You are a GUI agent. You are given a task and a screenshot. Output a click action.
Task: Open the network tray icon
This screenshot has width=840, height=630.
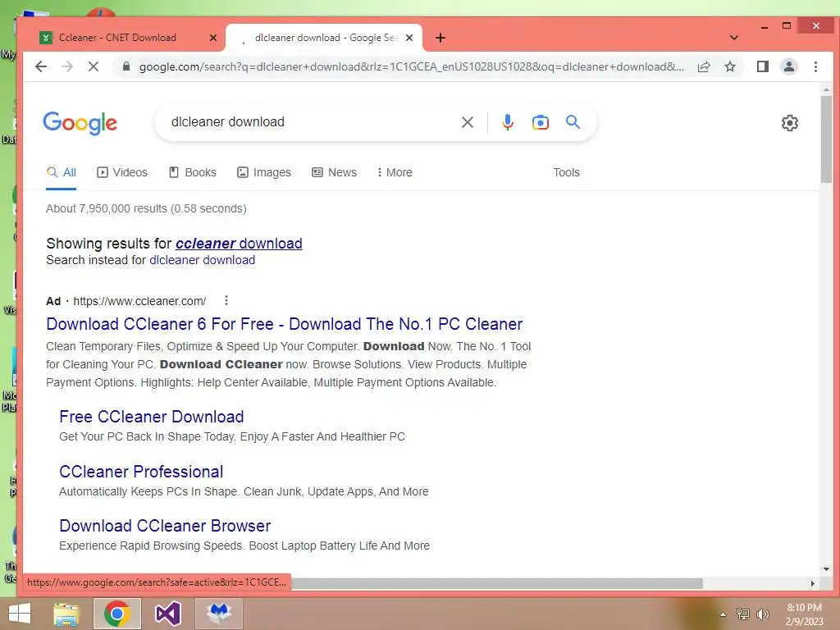[x=742, y=614]
